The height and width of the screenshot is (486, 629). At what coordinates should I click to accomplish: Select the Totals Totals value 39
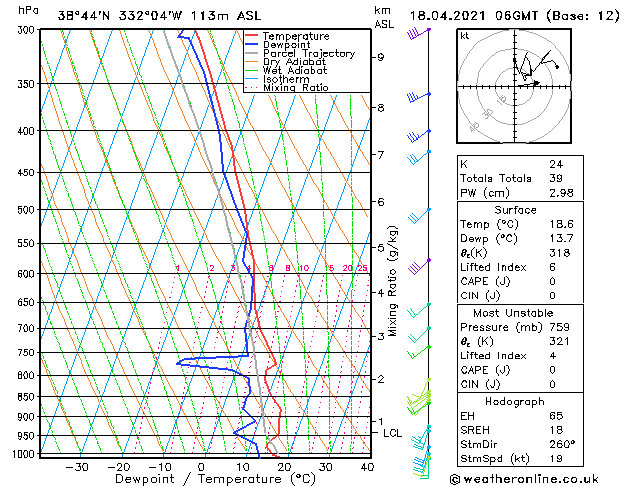556,178
